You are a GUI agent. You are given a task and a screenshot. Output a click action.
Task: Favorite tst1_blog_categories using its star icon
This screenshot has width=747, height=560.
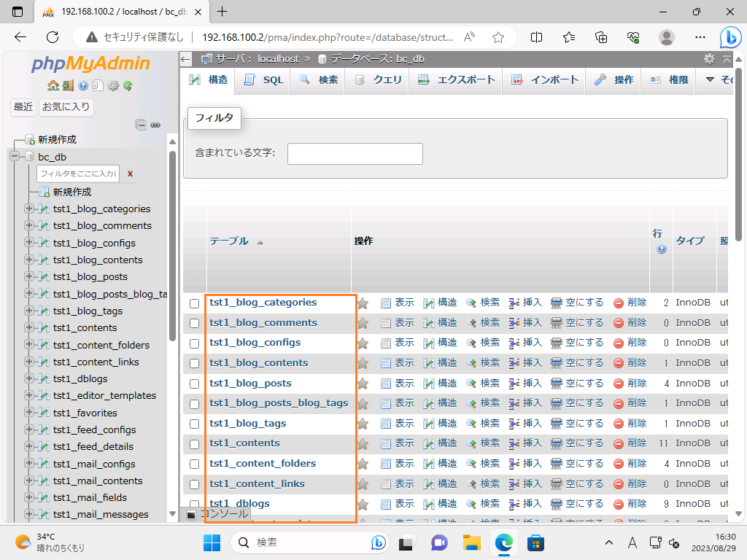tap(363, 303)
